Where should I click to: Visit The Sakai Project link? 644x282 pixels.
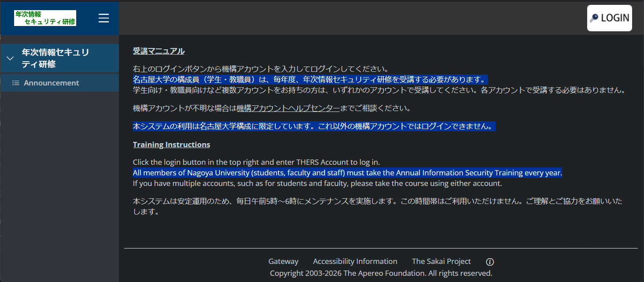point(441,261)
